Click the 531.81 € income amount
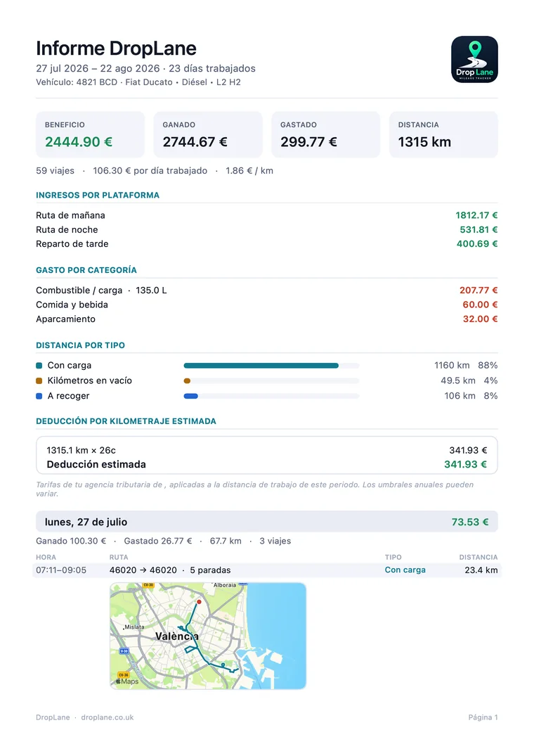Viewport: 534px width, 756px height. [478, 230]
